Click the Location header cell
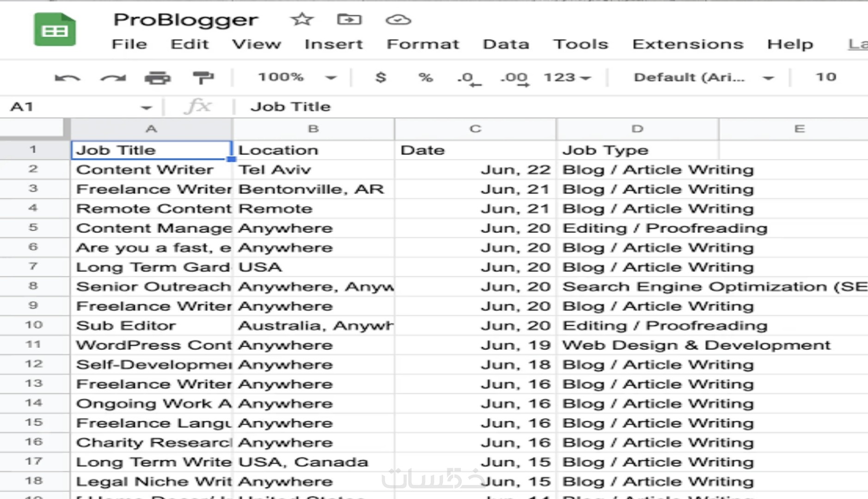868x499 pixels. click(x=313, y=150)
